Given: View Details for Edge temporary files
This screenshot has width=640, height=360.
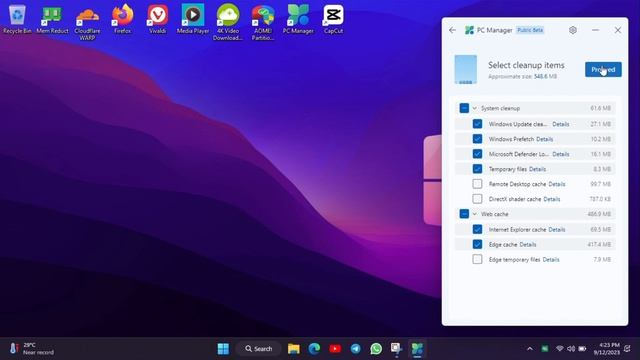Looking at the screenshot, I should 551,260.
